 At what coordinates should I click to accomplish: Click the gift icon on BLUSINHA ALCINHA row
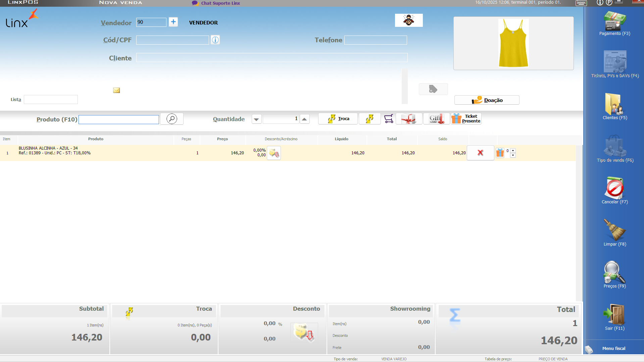point(500,153)
